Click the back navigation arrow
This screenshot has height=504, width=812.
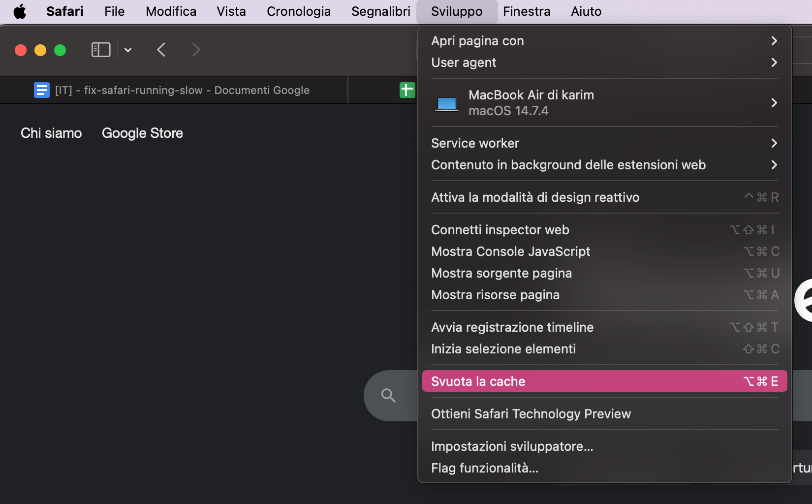tap(161, 50)
